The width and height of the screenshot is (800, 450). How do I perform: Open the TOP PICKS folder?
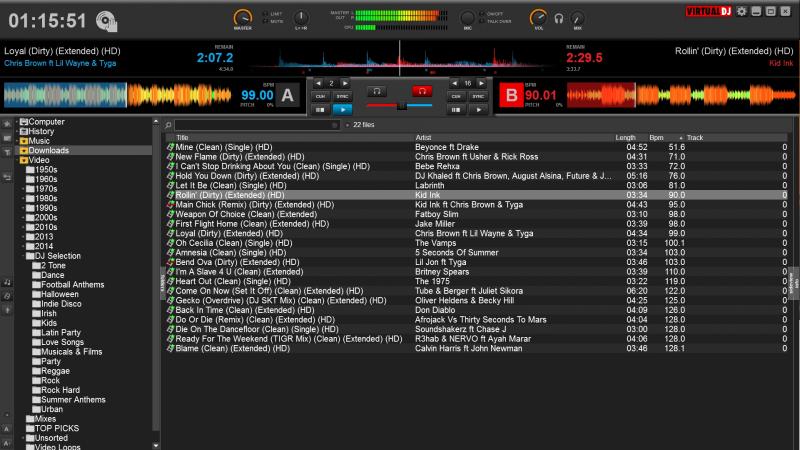coord(52,429)
